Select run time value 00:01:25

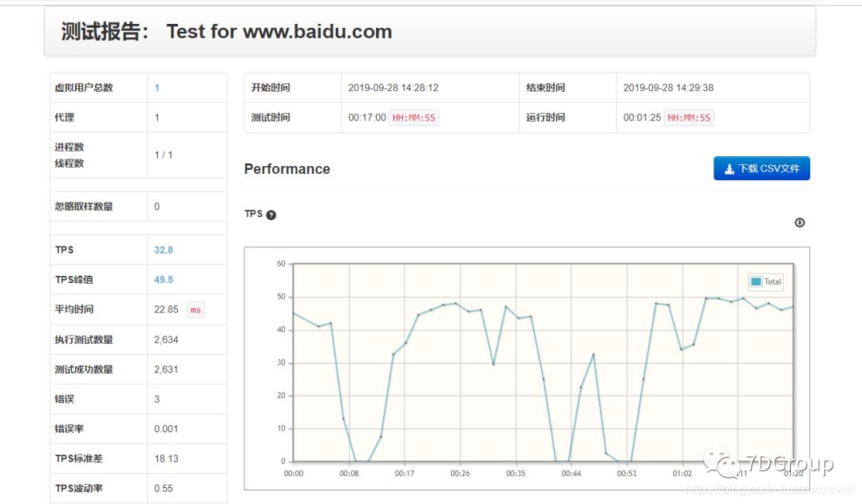point(642,117)
